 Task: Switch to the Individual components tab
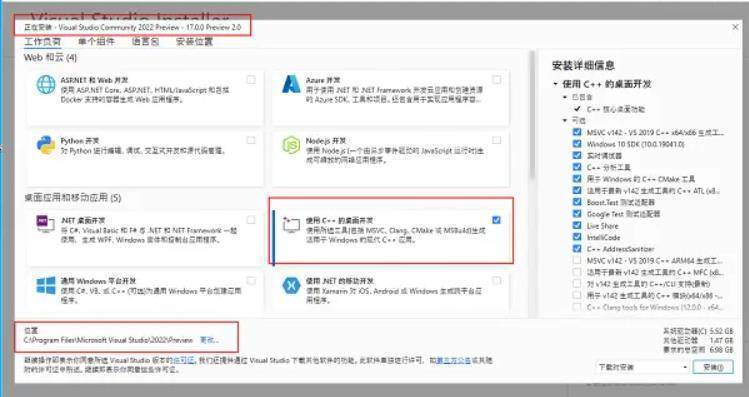pos(96,42)
